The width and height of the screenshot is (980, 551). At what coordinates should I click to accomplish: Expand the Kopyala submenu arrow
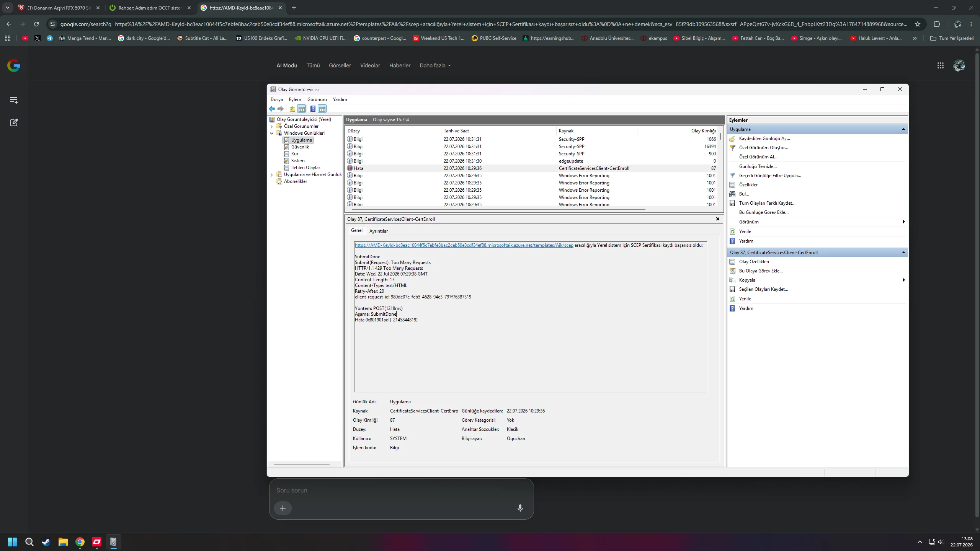[x=903, y=280]
